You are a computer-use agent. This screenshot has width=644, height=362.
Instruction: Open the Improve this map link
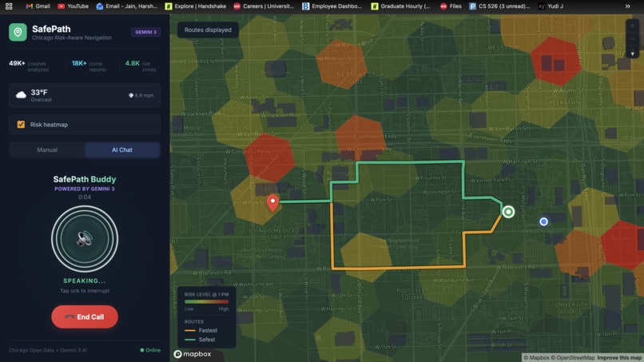(x=620, y=358)
